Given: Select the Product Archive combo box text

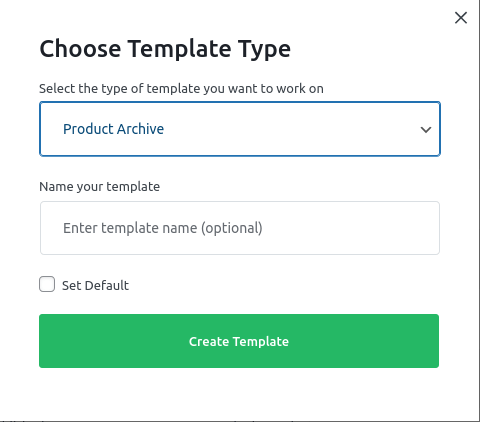Looking at the screenshot, I should point(113,129).
